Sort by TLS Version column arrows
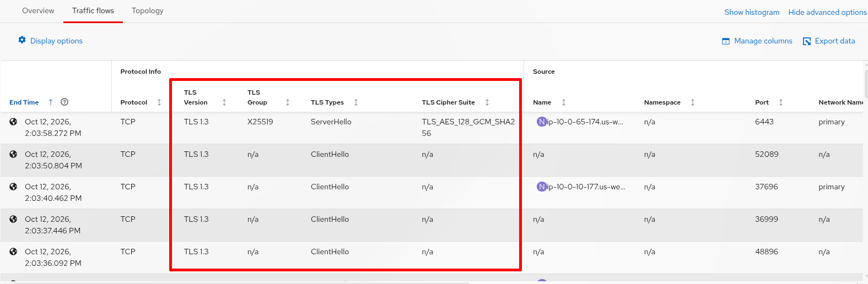Viewport: 868px width, 284px height. [224, 102]
